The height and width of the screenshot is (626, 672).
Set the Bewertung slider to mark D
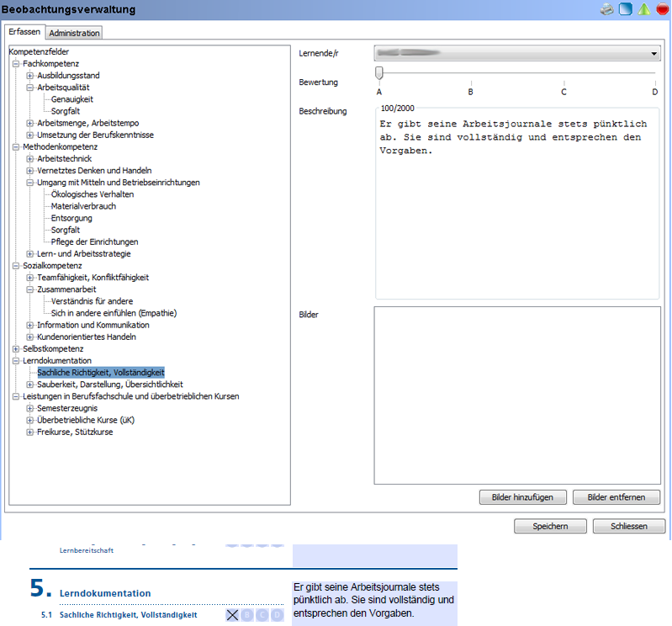655,82
